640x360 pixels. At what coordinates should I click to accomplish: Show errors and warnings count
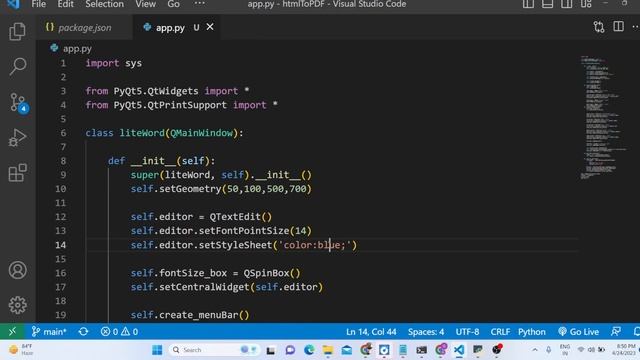(x=119, y=331)
